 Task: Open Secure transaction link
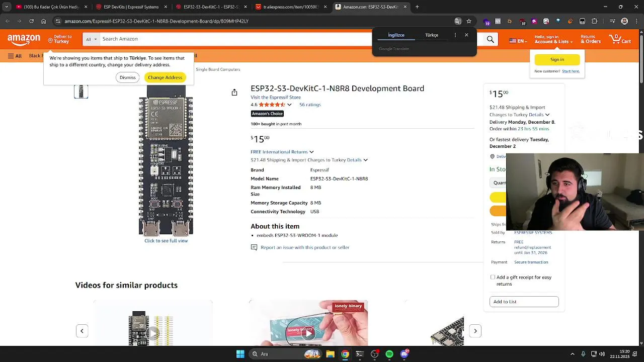pos(531,262)
